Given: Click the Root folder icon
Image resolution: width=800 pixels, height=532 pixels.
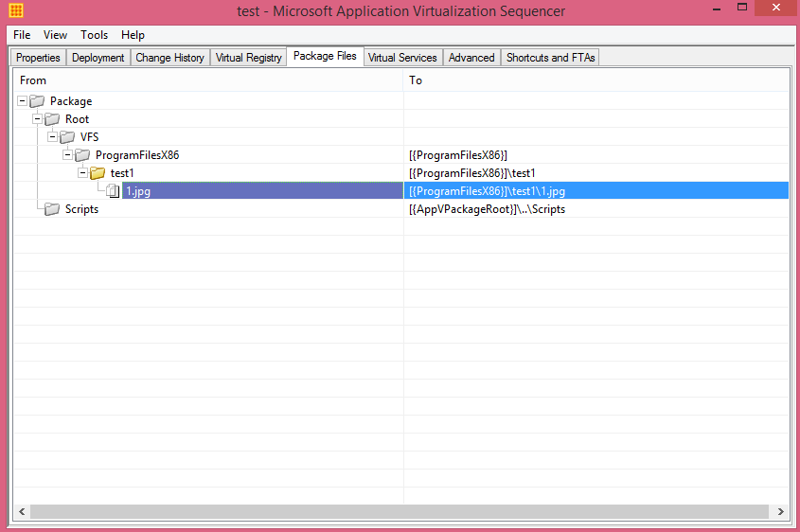Looking at the screenshot, I should [52, 119].
